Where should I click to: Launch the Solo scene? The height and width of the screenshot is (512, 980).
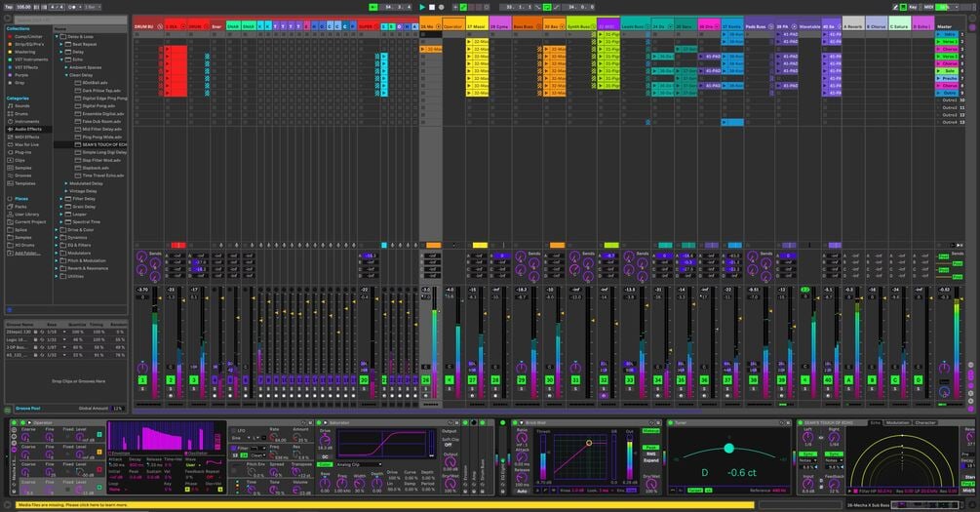(x=946, y=71)
